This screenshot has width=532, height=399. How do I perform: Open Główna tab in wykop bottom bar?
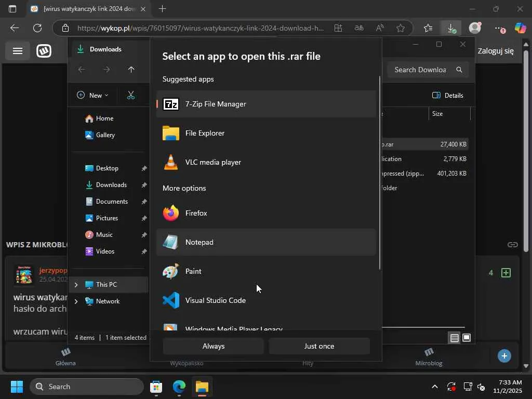pyautogui.click(x=65, y=357)
